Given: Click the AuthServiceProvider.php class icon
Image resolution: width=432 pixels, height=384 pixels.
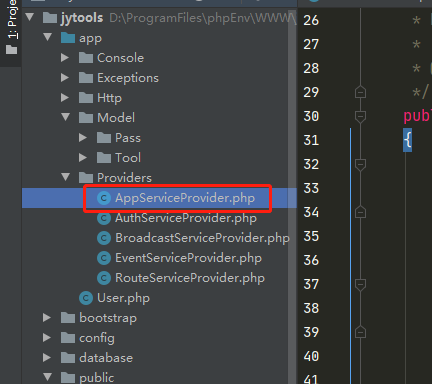Looking at the screenshot, I should pos(104,218).
